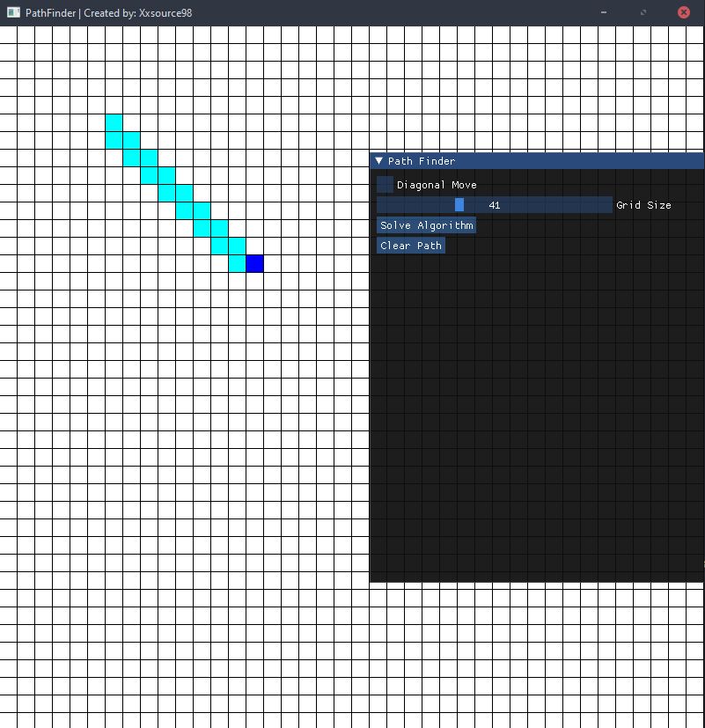Click the Grid Size label
The image size is (705, 728).
point(643,205)
